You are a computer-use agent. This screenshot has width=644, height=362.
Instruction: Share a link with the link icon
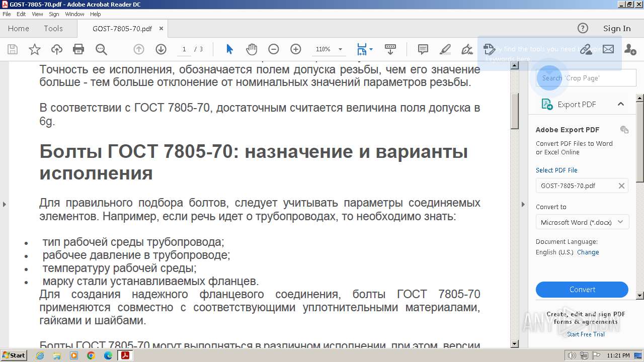tap(586, 49)
